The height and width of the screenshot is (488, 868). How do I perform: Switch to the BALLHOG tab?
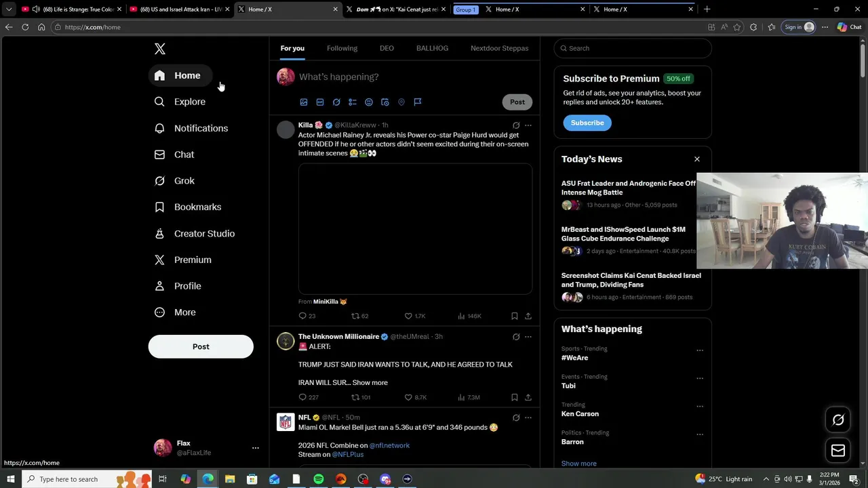pyautogui.click(x=432, y=48)
